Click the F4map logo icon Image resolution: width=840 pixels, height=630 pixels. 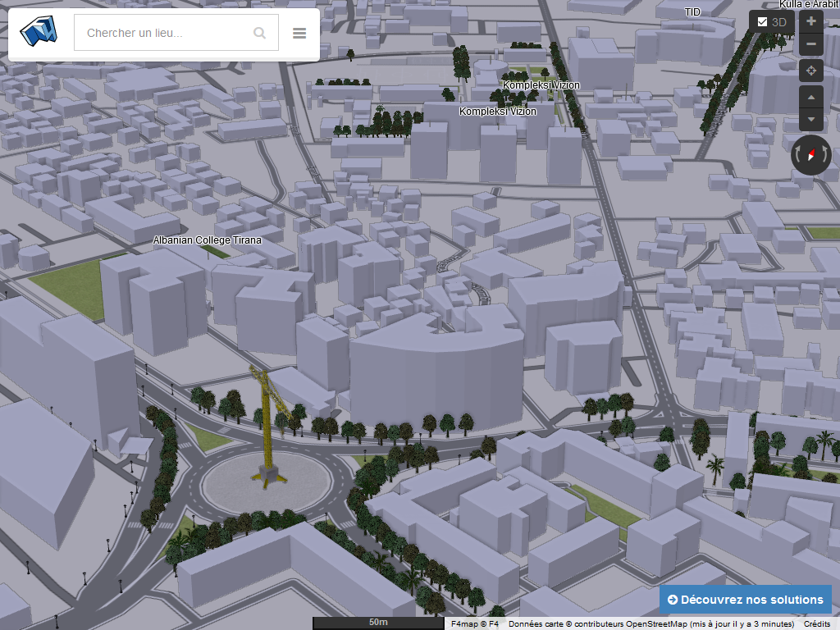pyautogui.click(x=39, y=33)
